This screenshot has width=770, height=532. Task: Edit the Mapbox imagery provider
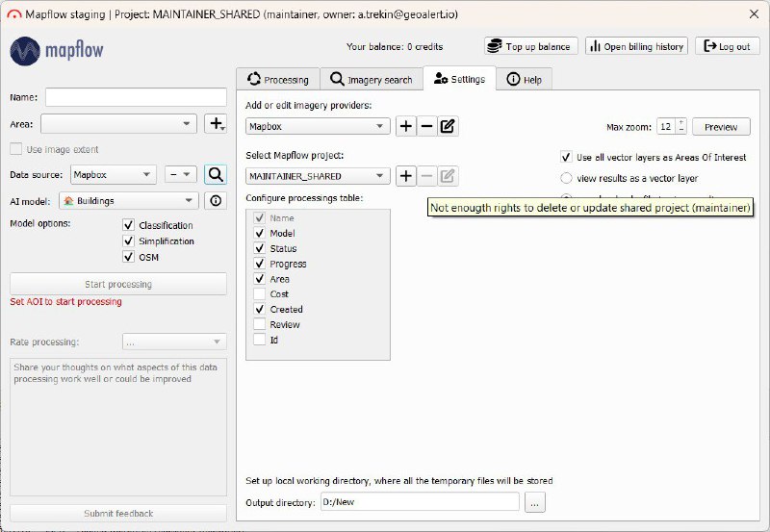(x=448, y=126)
